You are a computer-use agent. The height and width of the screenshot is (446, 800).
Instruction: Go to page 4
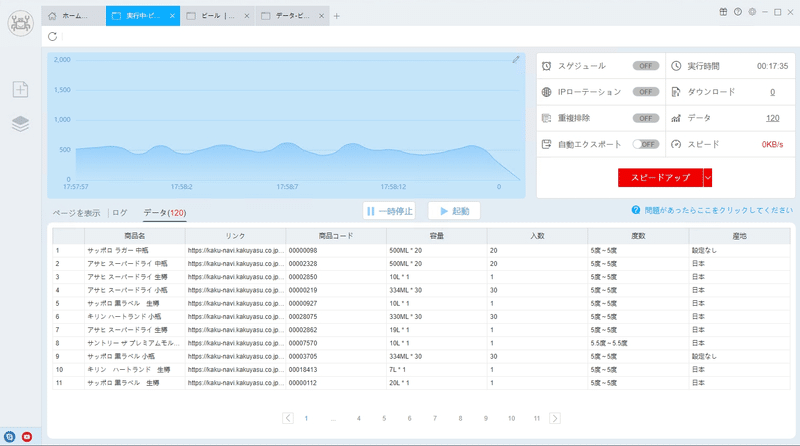pyautogui.click(x=359, y=418)
